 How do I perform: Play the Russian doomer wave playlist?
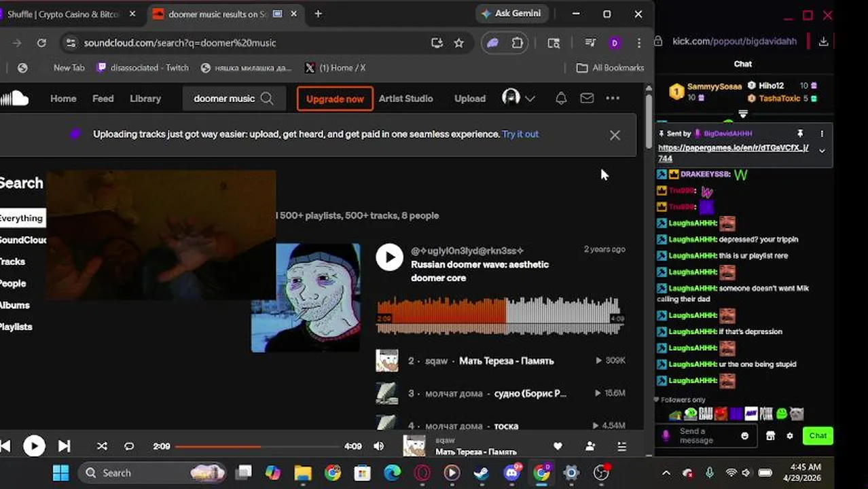pos(390,257)
